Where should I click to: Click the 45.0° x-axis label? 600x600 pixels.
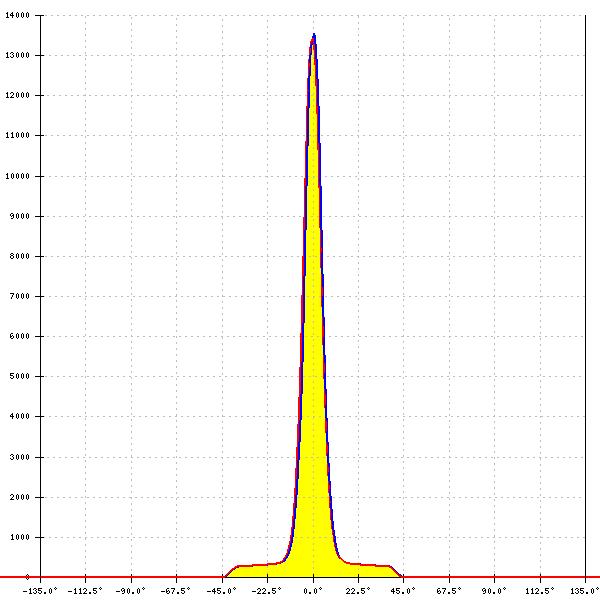pyautogui.click(x=403, y=591)
